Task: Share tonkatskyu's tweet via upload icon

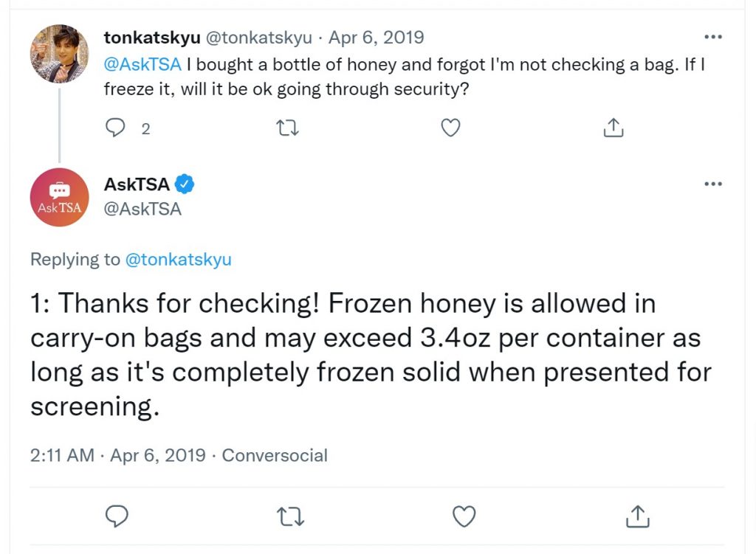Action: pyautogui.click(x=614, y=128)
